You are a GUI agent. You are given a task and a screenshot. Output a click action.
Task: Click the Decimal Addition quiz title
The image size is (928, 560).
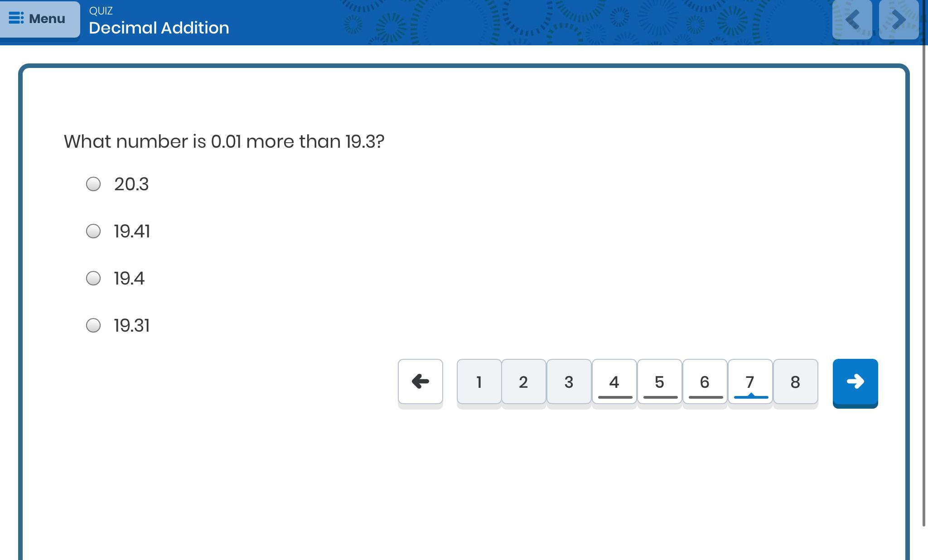pyautogui.click(x=159, y=28)
